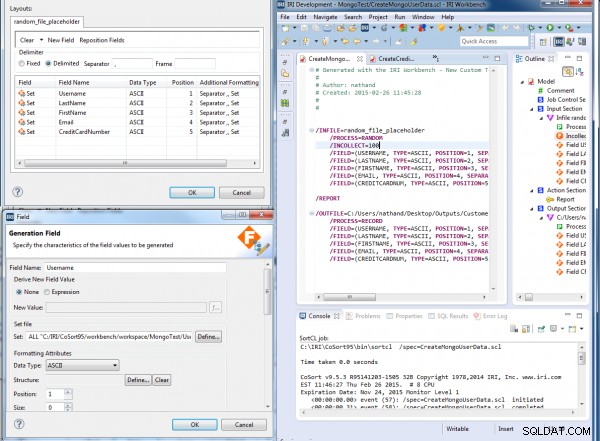The height and width of the screenshot is (441, 600).
Task: Collapse the Output Section node in Outline
Action: click(532, 209)
